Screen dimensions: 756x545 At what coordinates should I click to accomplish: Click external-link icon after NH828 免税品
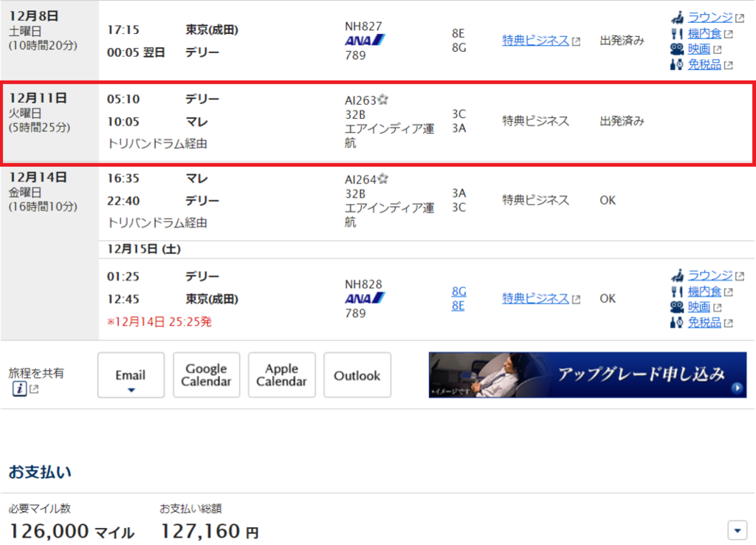(728, 323)
